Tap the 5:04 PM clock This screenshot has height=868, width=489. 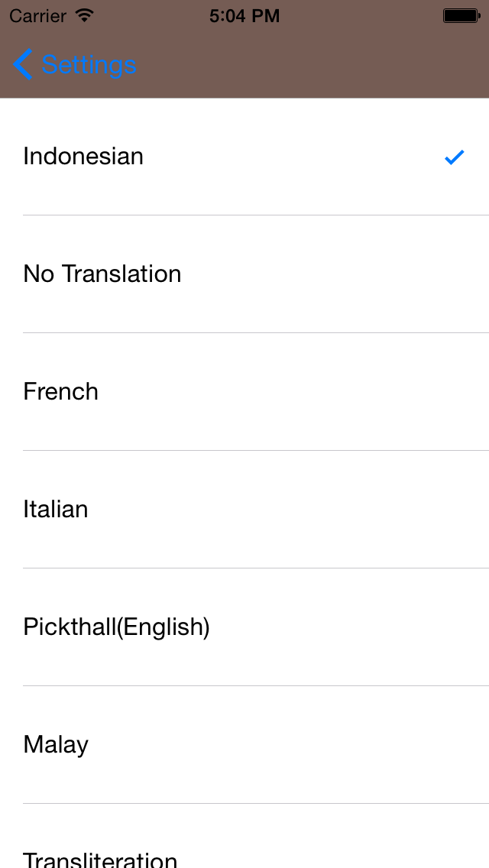[x=244, y=15]
